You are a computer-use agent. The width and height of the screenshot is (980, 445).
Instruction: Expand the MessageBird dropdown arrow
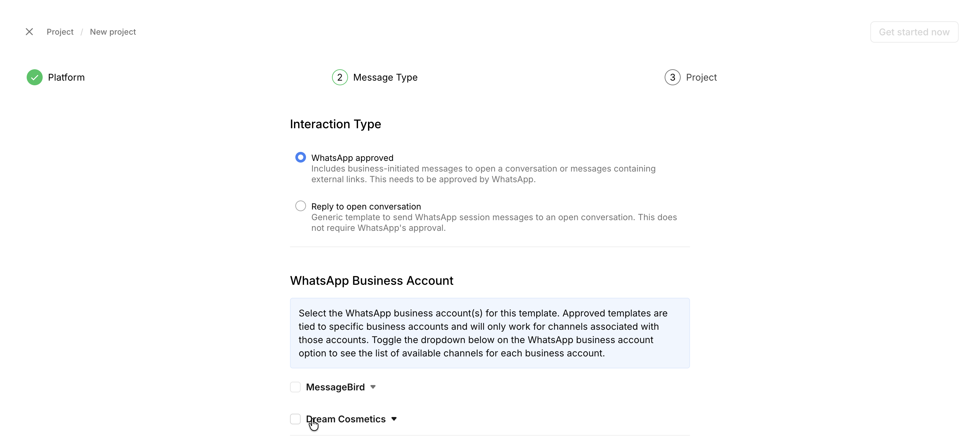[x=373, y=387]
